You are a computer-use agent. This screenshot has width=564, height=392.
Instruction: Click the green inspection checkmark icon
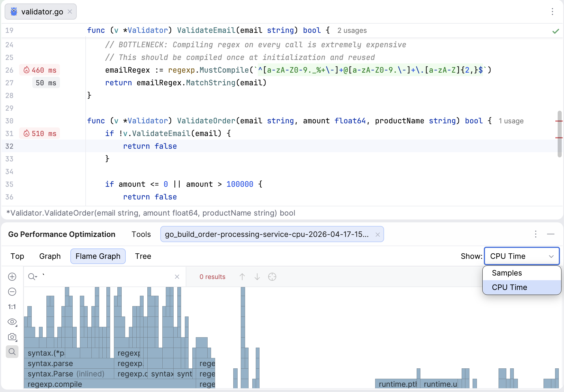[556, 31]
